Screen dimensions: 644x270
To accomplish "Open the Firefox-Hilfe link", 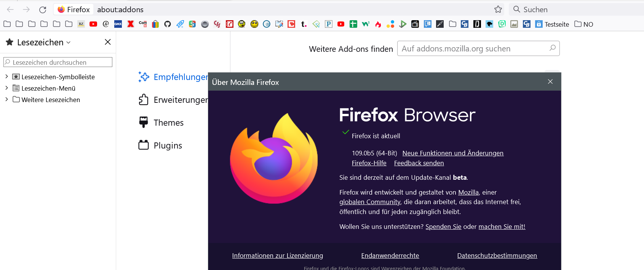I will pyautogui.click(x=369, y=163).
